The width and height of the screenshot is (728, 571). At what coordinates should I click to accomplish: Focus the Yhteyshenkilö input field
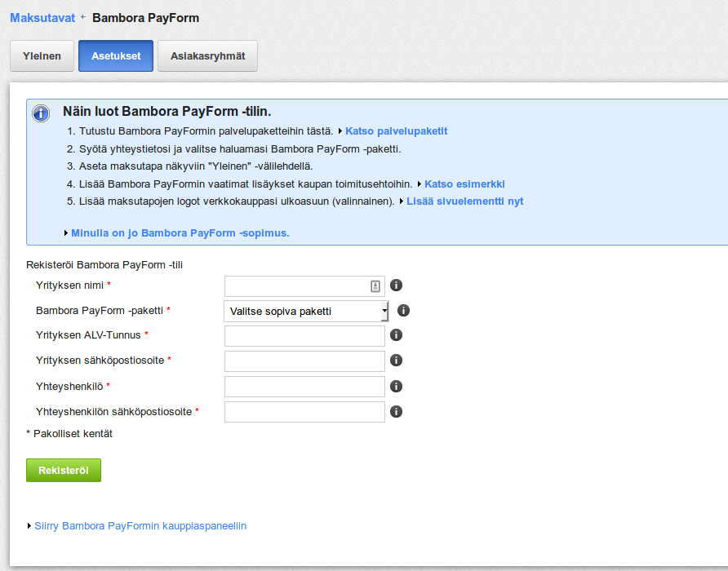304,386
